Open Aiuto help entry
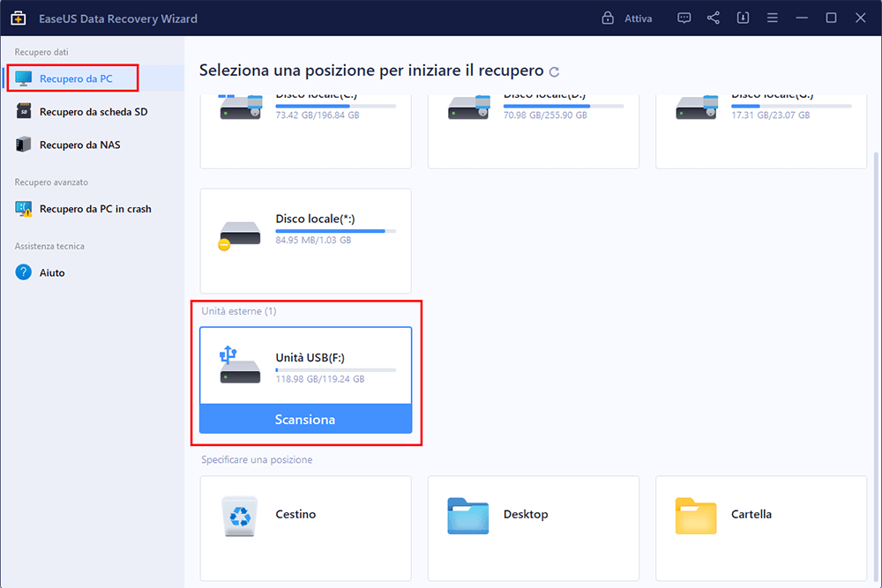The height and width of the screenshot is (588, 882). (x=93, y=272)
